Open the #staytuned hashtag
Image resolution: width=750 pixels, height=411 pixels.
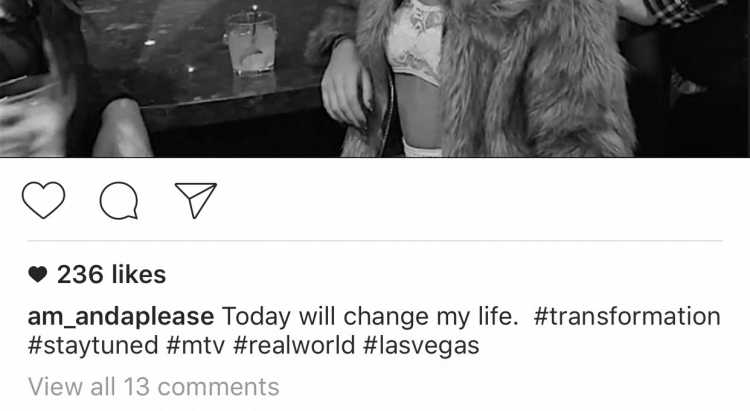click(93, 345)
